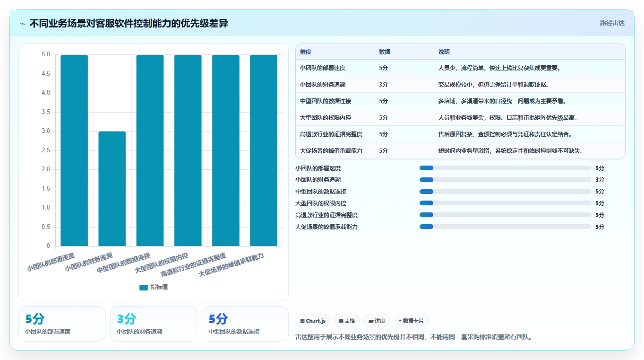Click description 人员少、流程简单，快速上线比复杂集成更重要
The width and height of the screenshot is (644, 360).
pos(499,68)
